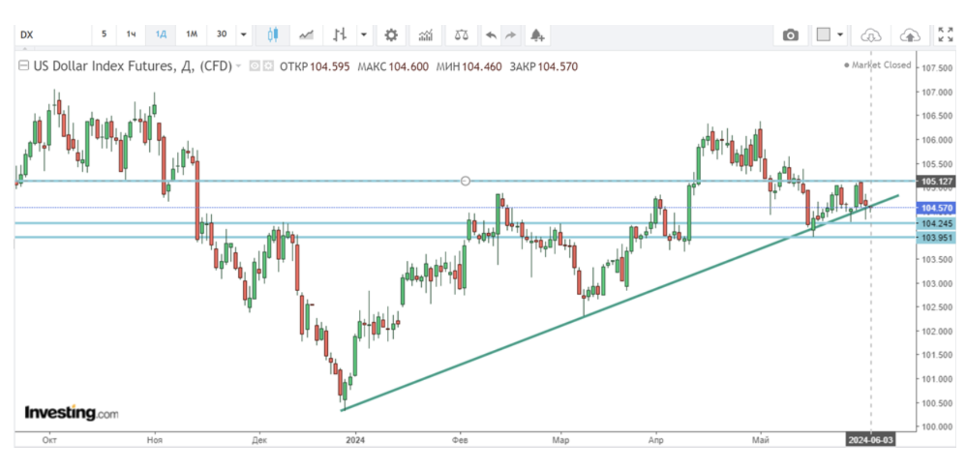This screenshot has height=472, width=980.
Task: Select the 1ч hourly interval
Action: click(131, 34)
